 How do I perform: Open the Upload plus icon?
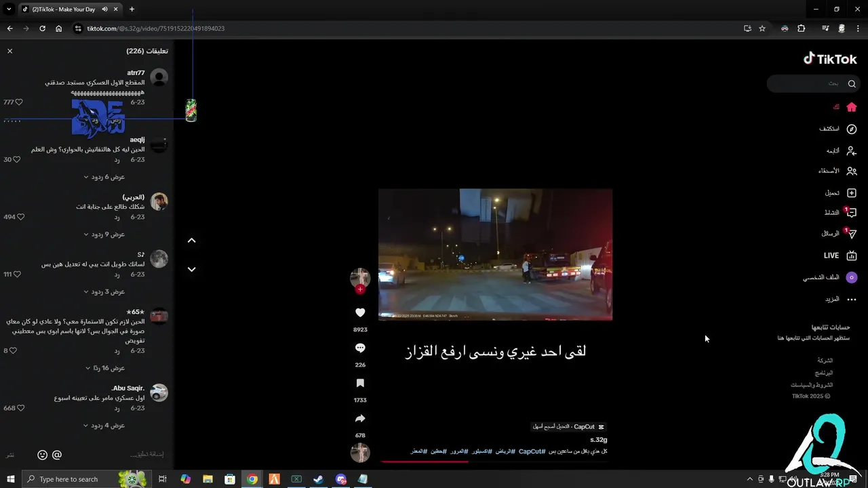click(x=852, y=193)
